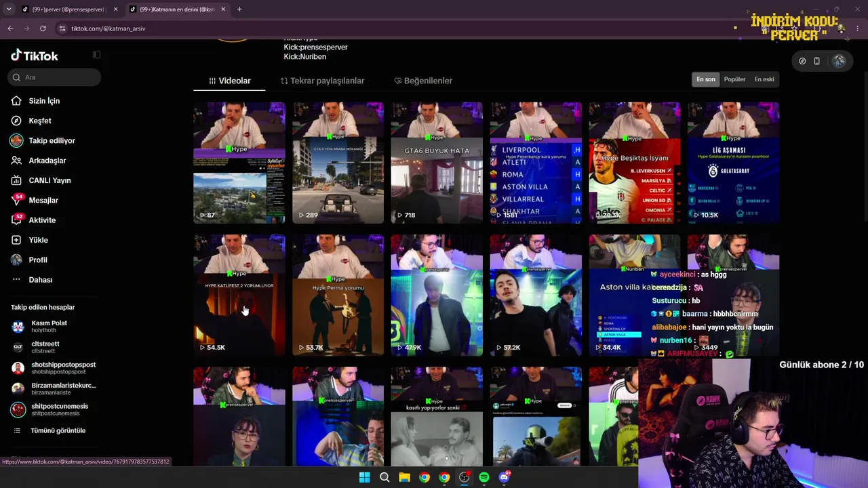Open Aktivite icon with 52 badge
Screen dimensions: 868x488
pyautogui.click(x=16, y=220)
